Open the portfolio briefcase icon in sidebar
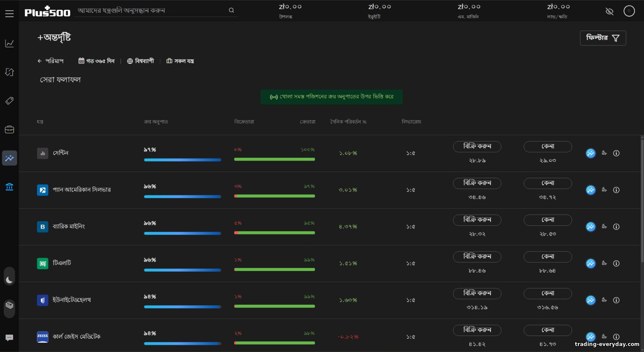Viewport: 644px width, 352px height. [9, 130]
